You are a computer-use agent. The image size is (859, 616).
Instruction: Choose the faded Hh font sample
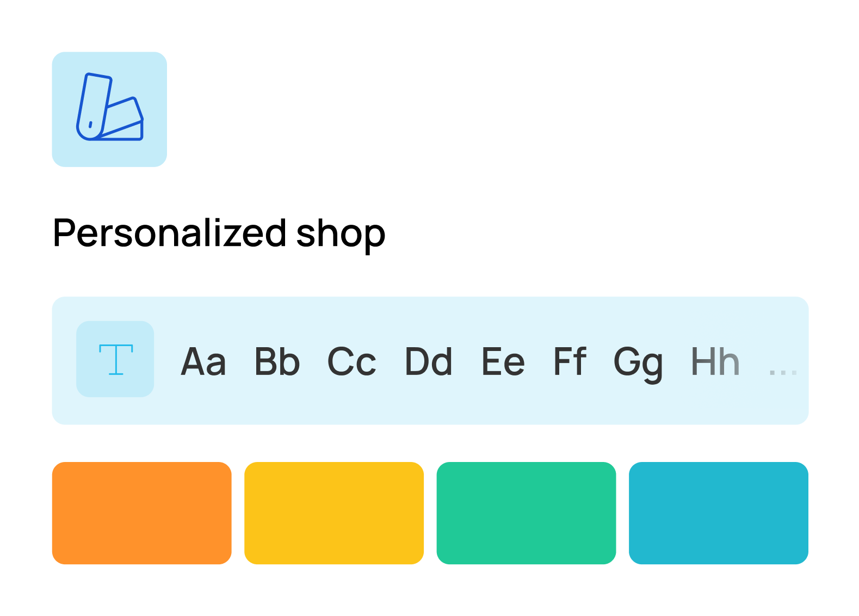pyautogui.click(x=715, y=361)
